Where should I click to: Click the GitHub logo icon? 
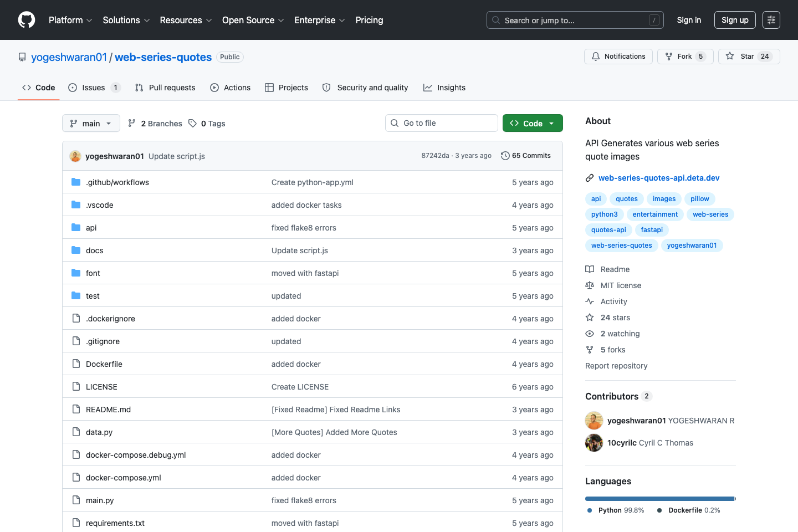(x=27, y=20)
